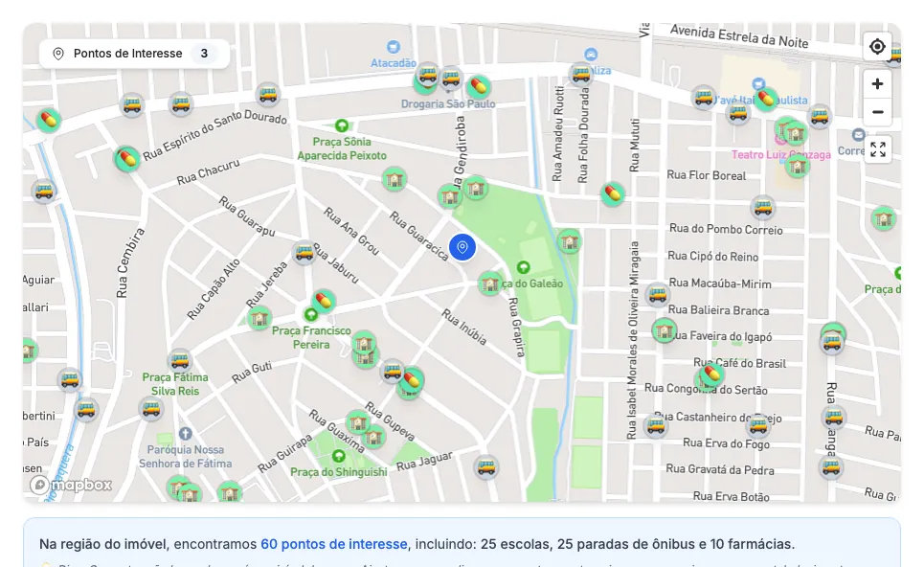Image resolution: width=924 pixels, height=567 pixels.
Task: Click the Avenida Estrela da Noite label
Action: 739,36
